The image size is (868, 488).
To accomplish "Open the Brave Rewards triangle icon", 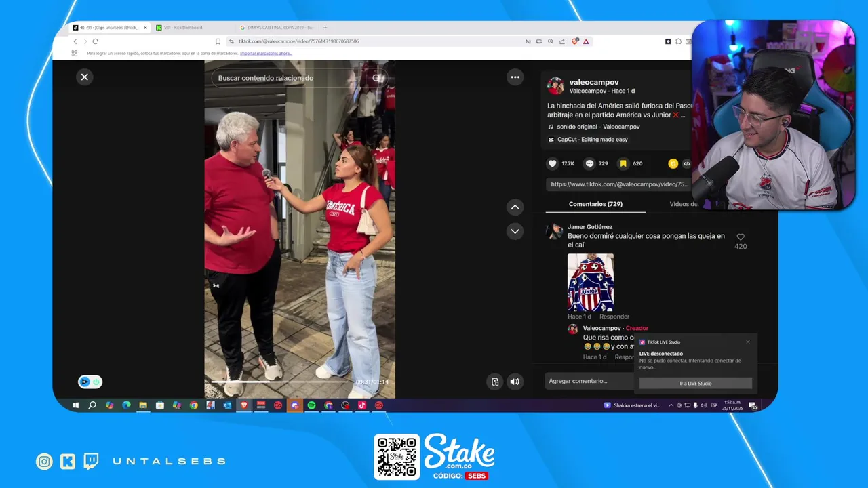I will click(586, 41).
